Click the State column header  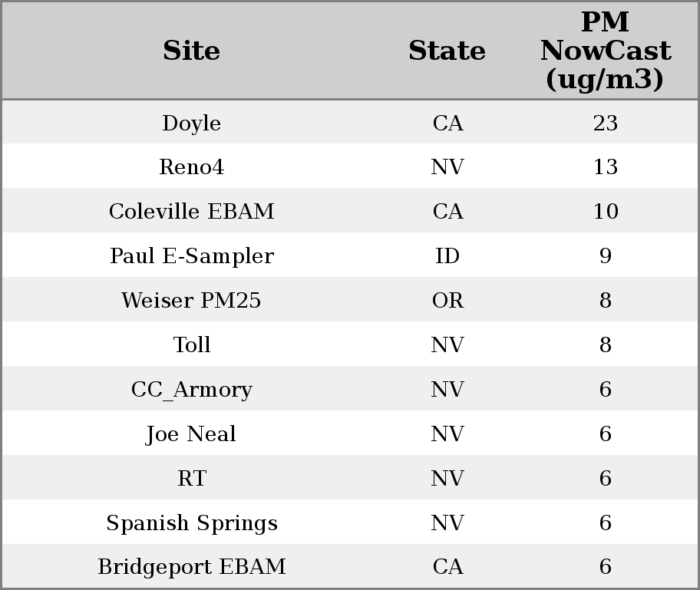click(447, 51)
